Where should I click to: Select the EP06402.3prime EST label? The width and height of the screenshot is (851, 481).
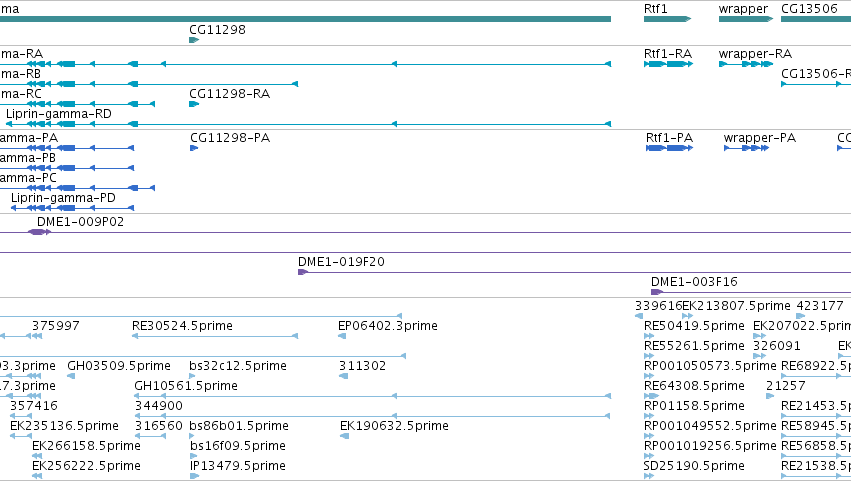coord(388,326)
